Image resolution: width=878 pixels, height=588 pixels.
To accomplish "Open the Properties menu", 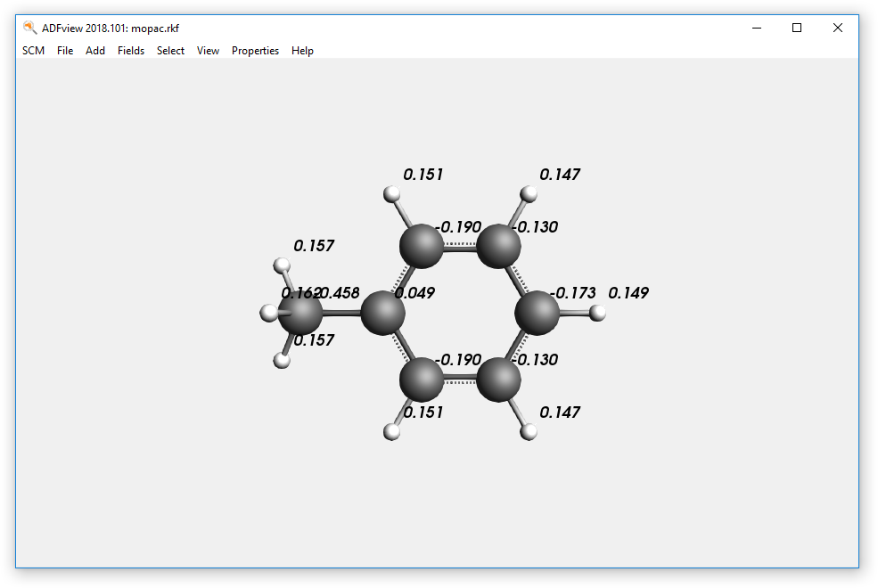I will point(255,51).
